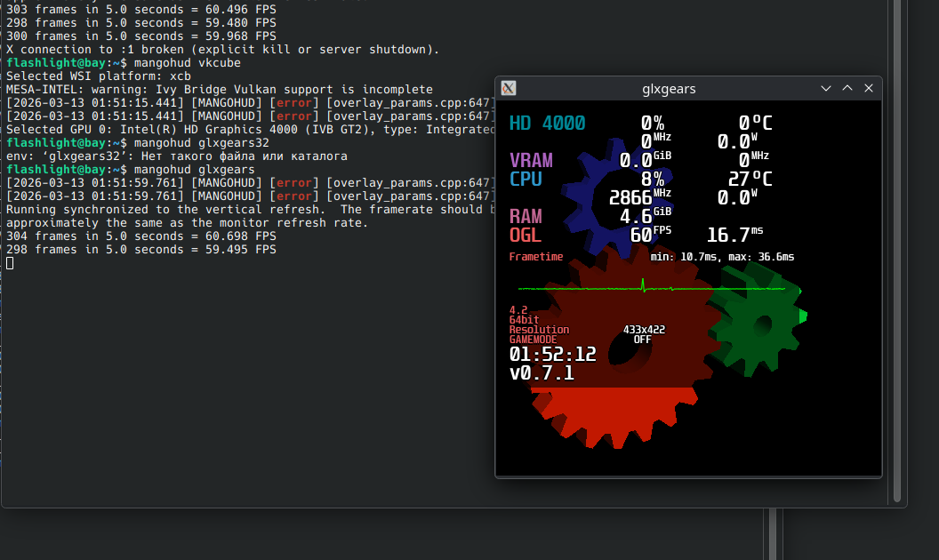The width and height of the screenshot is (939, 560).
Task: Click "300 frames in 5.0 seconds = 59.968 FPS"
Action: (141, 36)
